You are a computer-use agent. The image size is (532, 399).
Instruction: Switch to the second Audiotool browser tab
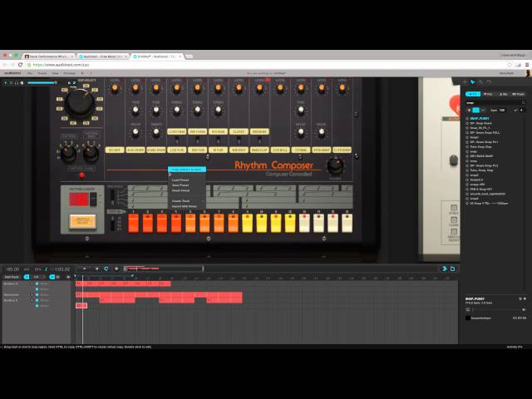(x=103, y=57)
